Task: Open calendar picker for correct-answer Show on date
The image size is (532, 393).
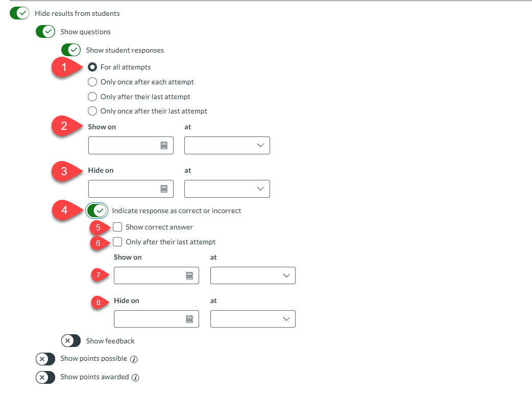Action: [189, 276]
